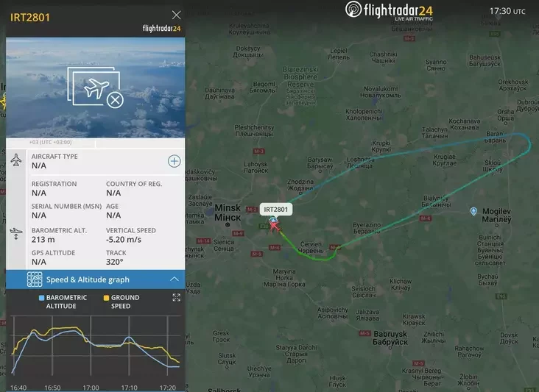Click the altitude icon beside Barometric Alt.
The image size is (539, 392).
[x=15, y=233]
